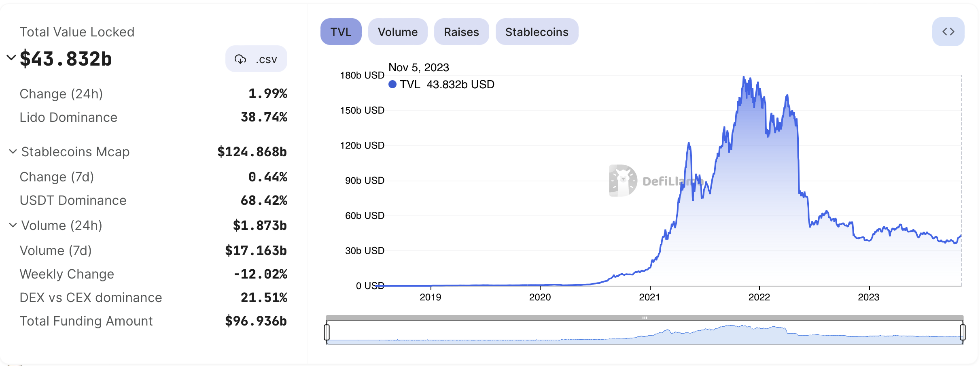Click the cloud download icon

[x=240, y=60]
